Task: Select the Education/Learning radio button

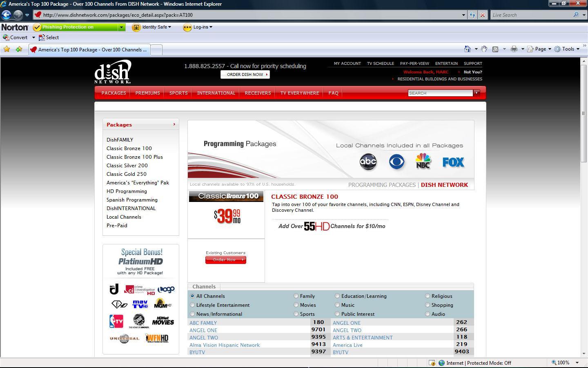Action: coord(337,296)
